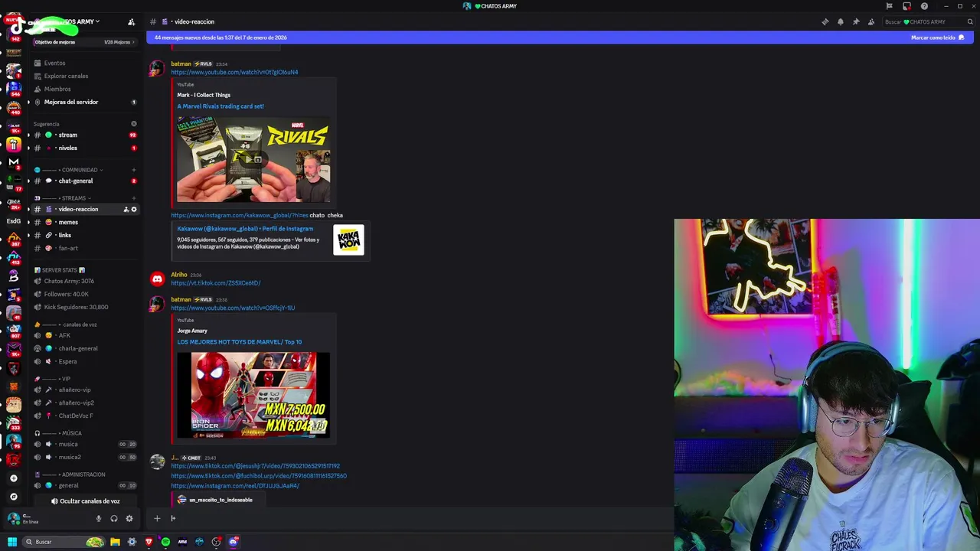Open the quests flag icon in title bar
Image resolution: width=980 pixels, height=551 pixels.
(x=889, y=6)
